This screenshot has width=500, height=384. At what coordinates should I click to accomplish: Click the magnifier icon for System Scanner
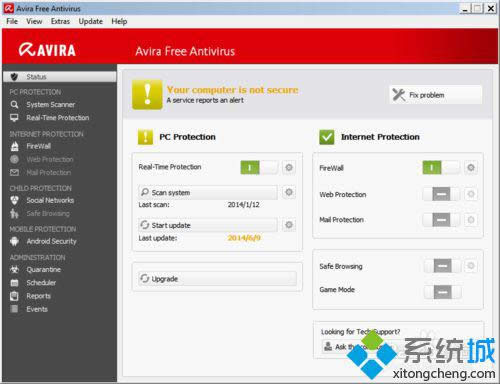(x=14, y=105)
